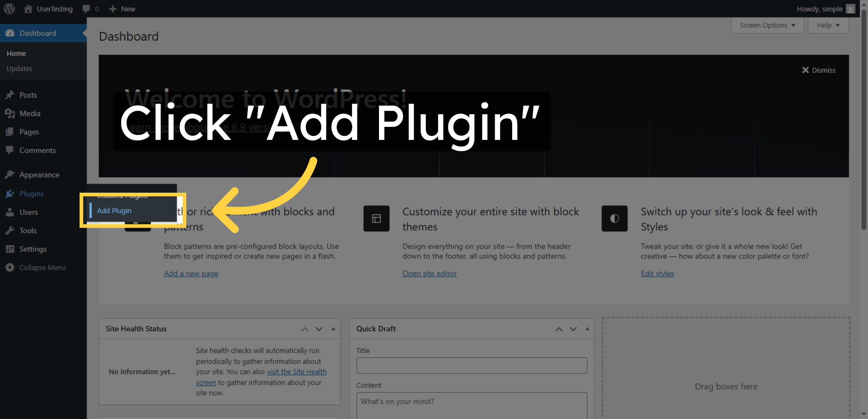This screenshot has height=419, width=868.
Task: Open the Help dropdown
Action: coord(828,25)
